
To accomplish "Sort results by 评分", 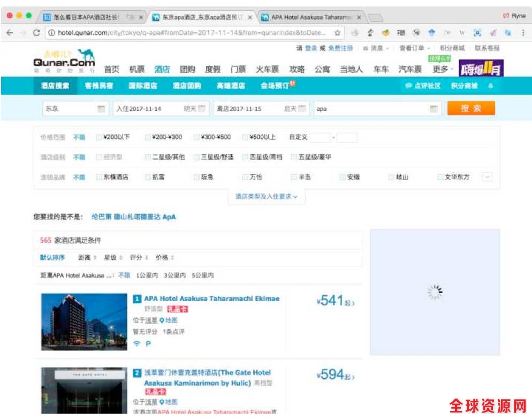I will [x=139, y=258].
